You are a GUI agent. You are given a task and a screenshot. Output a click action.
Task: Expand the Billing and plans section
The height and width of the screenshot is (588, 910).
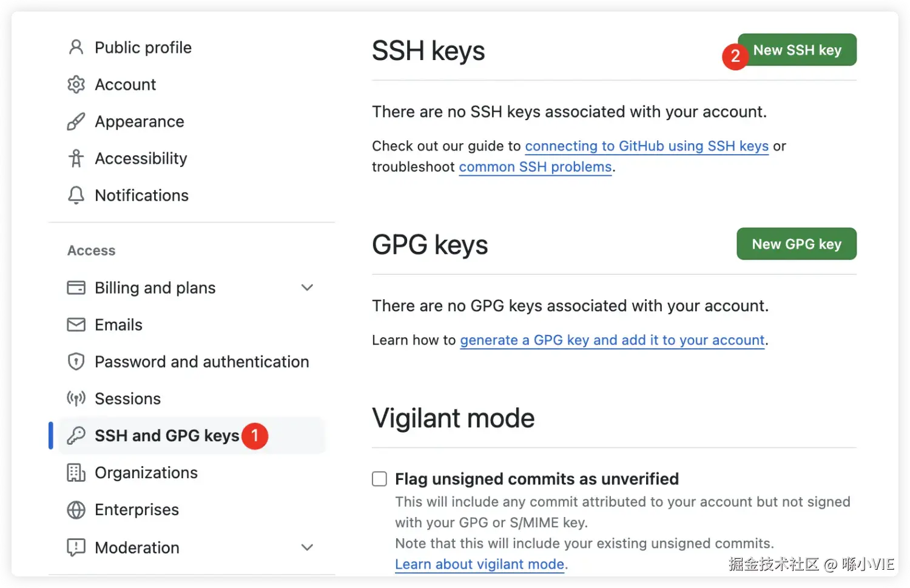click(x=308, y=288)
